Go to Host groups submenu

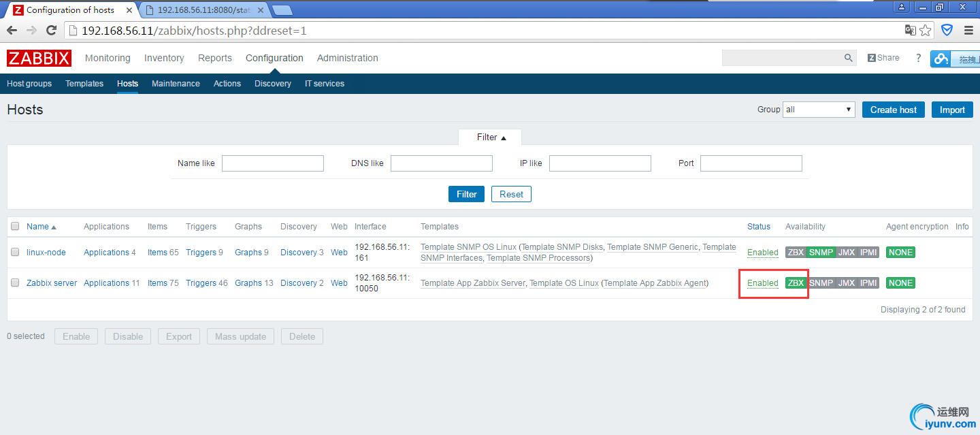pyautogui.click(x=29, y=84)
